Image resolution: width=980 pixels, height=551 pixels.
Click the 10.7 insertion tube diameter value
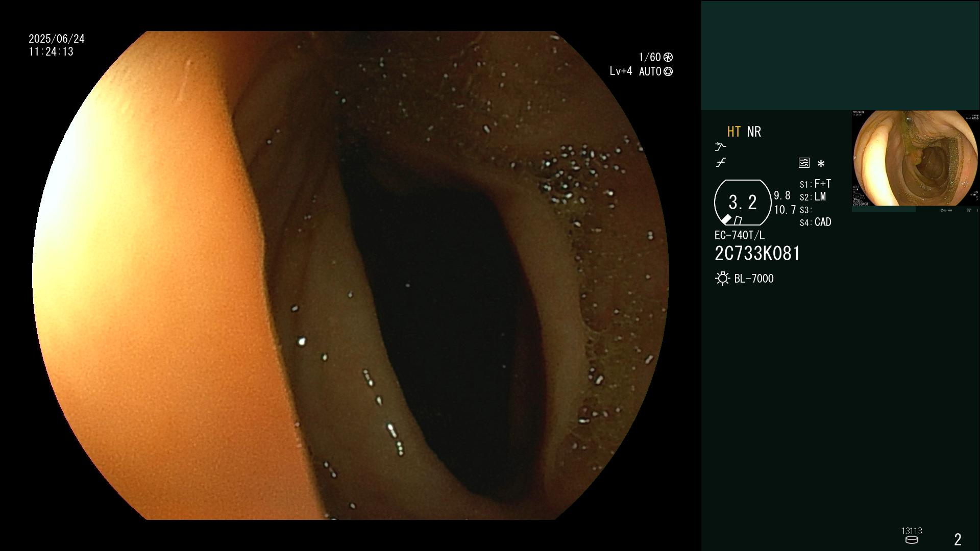(x=785, y=210)
